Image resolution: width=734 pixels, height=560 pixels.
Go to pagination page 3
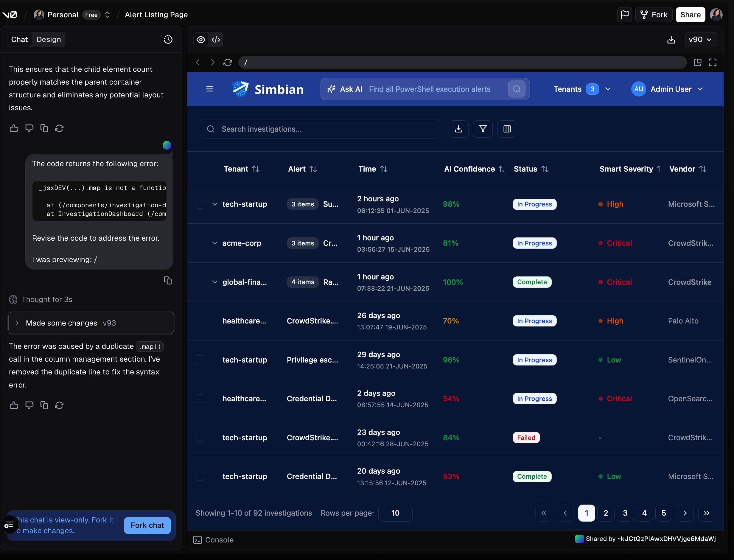[x=625, y=513]
